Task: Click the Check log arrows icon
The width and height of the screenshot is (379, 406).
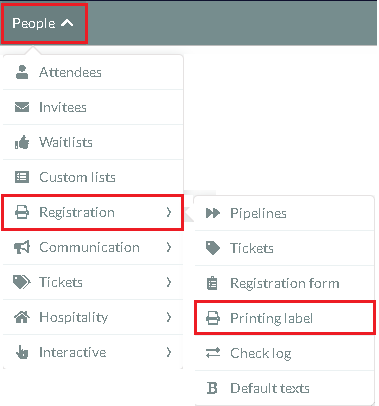Action: coord(213,353)
